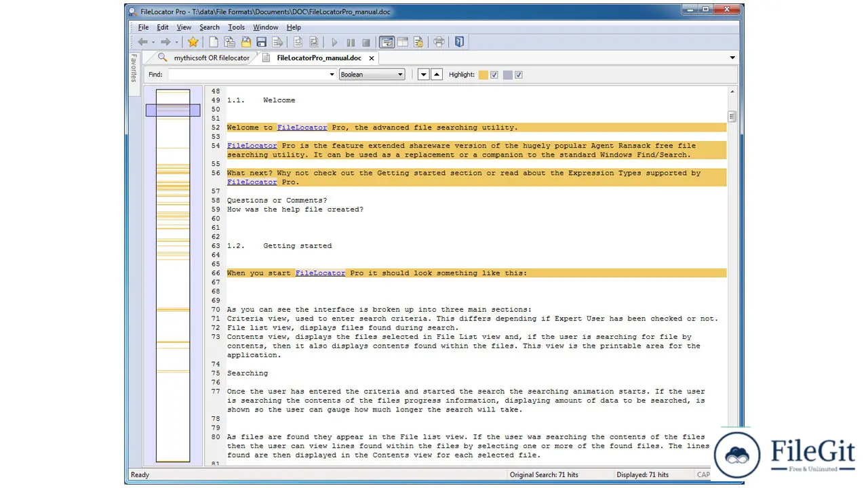
Task: Click the Help book icon
Action: (459, 42)
